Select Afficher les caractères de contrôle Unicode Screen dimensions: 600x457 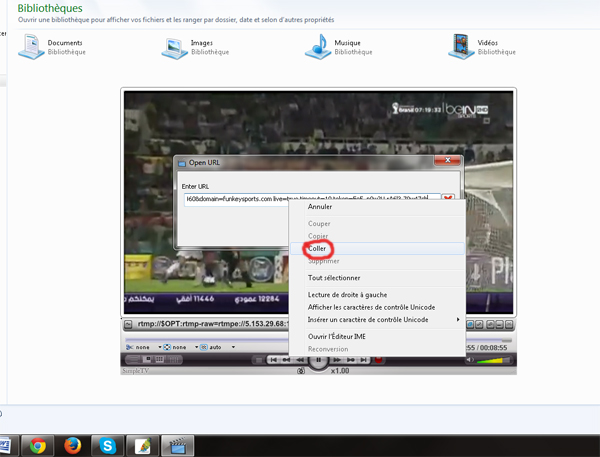377,307
